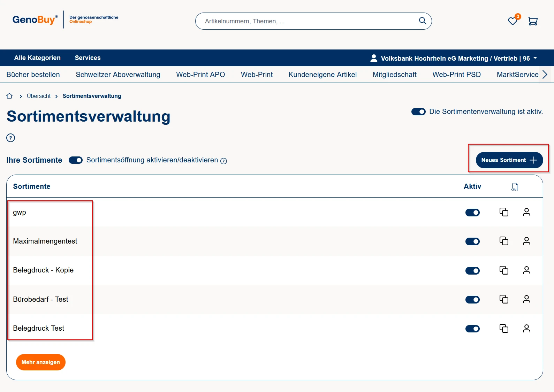Open user assignment for Maximalmengentest
554x392 pixels.
526,241
